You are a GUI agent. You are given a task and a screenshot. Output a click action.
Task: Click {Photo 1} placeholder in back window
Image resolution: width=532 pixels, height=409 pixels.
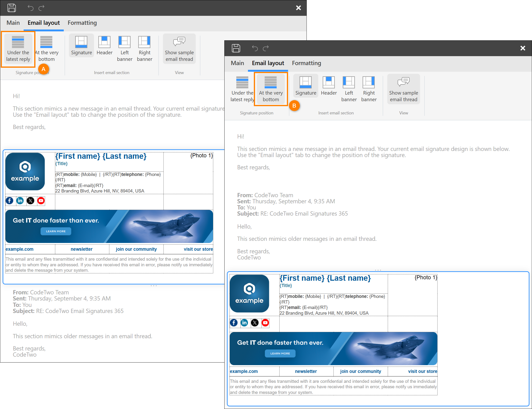point(201,155)
